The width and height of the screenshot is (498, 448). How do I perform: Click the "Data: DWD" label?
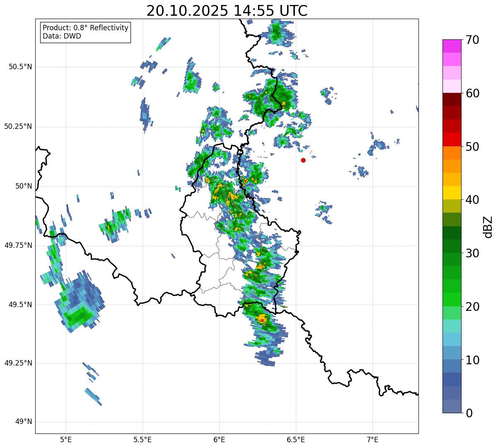point(62,36)
